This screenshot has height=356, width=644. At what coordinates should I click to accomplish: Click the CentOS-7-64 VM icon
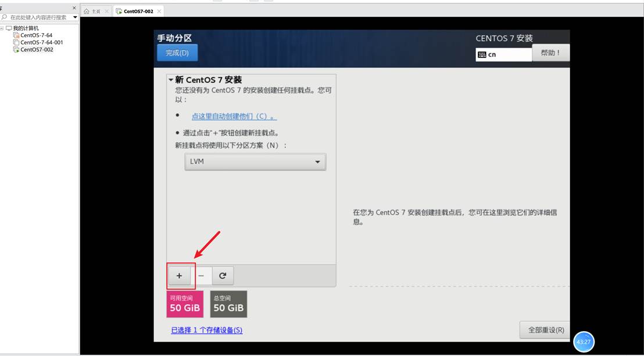(16, 35)
